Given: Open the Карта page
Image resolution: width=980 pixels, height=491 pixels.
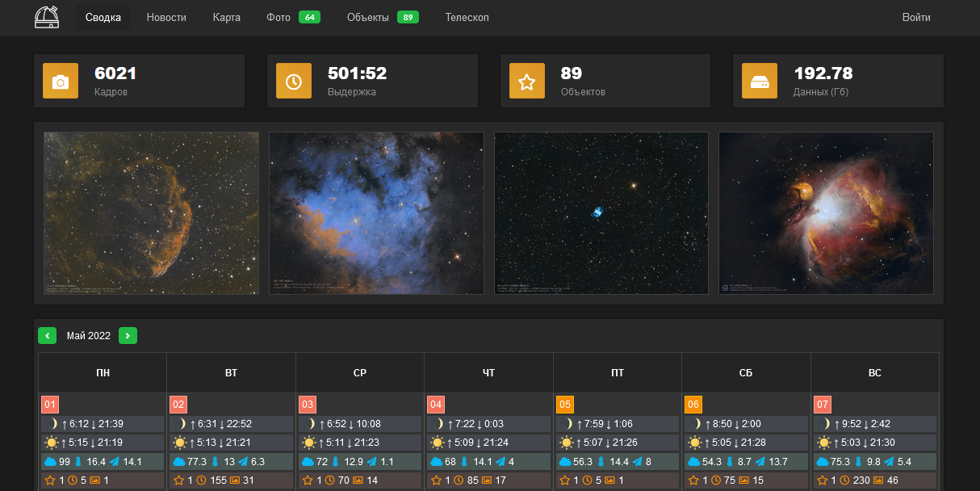Looking at the screenshot, I should [227, 18].
